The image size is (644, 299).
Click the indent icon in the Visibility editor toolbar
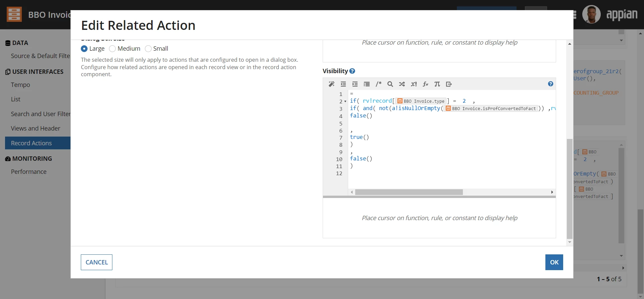pyautogui.click(x=355, y=84)
